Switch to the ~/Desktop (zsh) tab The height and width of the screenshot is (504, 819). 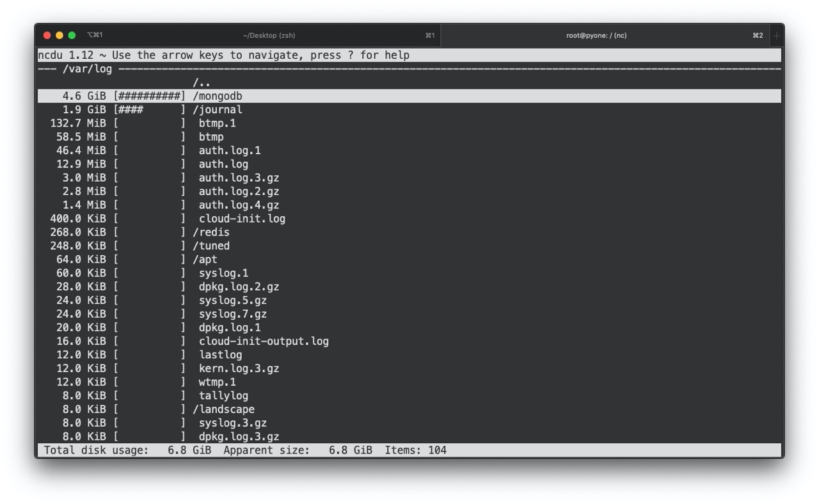point(269,36)
